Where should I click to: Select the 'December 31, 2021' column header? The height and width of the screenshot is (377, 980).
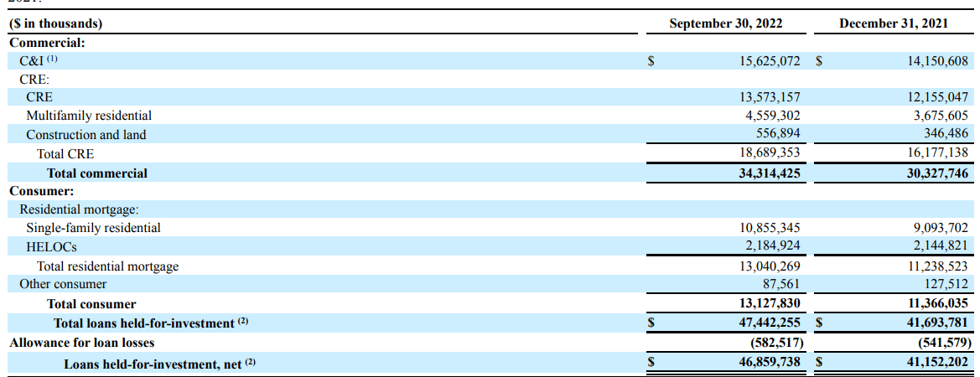894,23
